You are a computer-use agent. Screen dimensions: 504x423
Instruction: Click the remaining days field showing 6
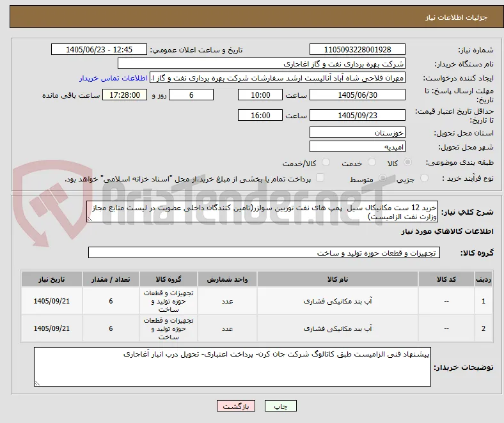click(x=191, y=95)
